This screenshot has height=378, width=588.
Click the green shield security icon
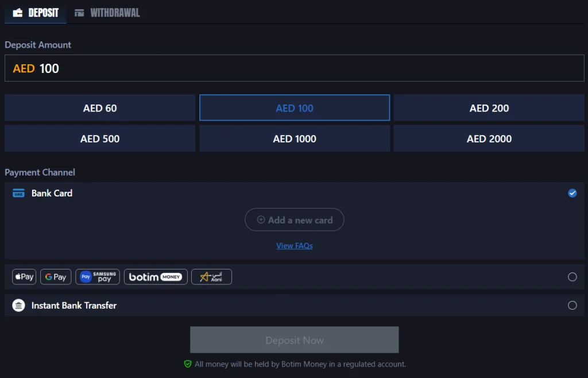tap(188, 364)
